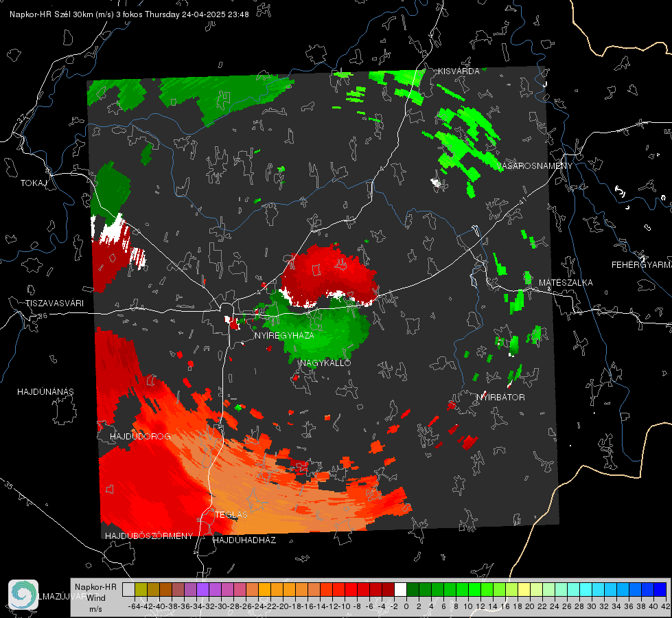Pick the red swatch between -10 and -8

pyautogui.click(x=351, y=590)
